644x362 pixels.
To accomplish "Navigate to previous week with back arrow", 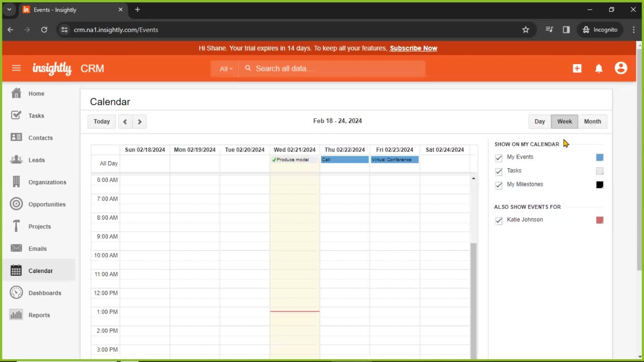I will 125,121.
